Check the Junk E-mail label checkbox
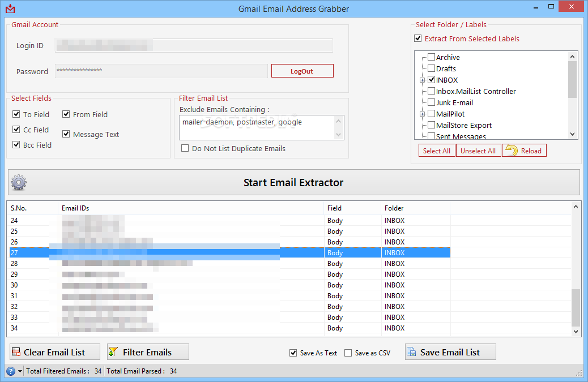Screen dimensions: 588x382 432,102
